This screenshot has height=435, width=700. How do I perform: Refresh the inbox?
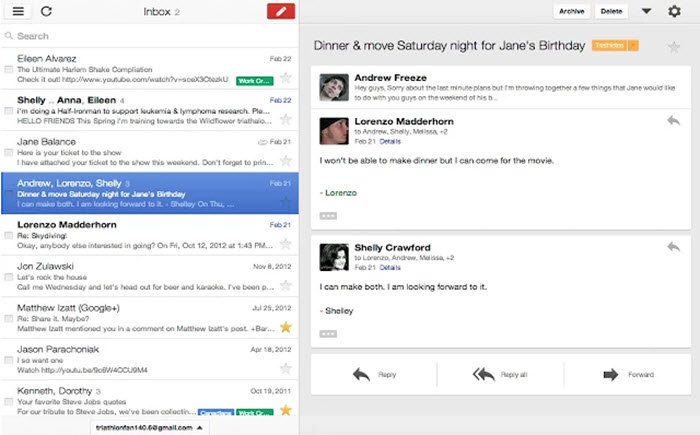pos(46,11)
